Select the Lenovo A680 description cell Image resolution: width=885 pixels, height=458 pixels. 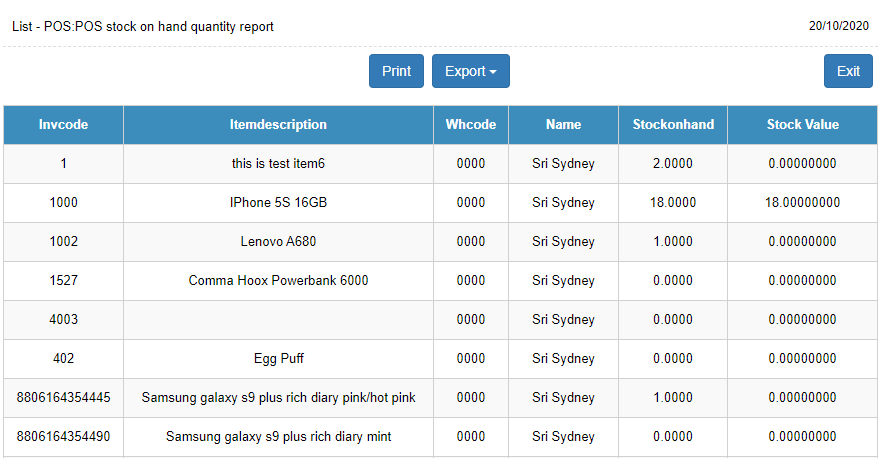click(x=278, y=242)
